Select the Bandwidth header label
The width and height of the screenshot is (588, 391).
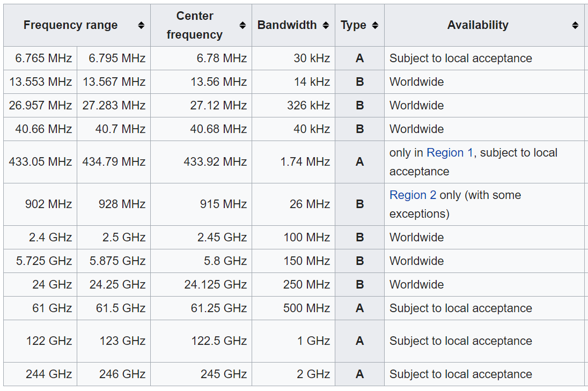coord(286,25)
